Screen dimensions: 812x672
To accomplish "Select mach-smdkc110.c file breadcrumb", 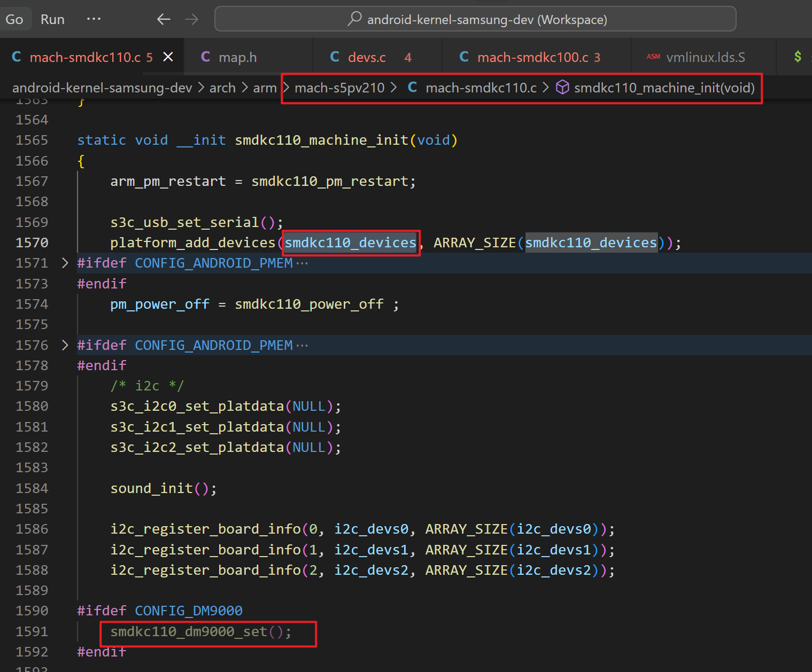I will point(481,88).
